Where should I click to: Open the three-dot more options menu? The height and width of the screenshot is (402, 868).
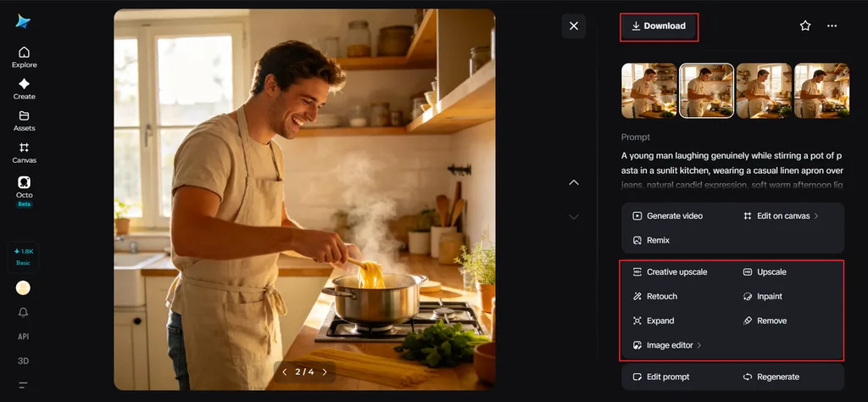pyautogui.click(x=832, y=25)
